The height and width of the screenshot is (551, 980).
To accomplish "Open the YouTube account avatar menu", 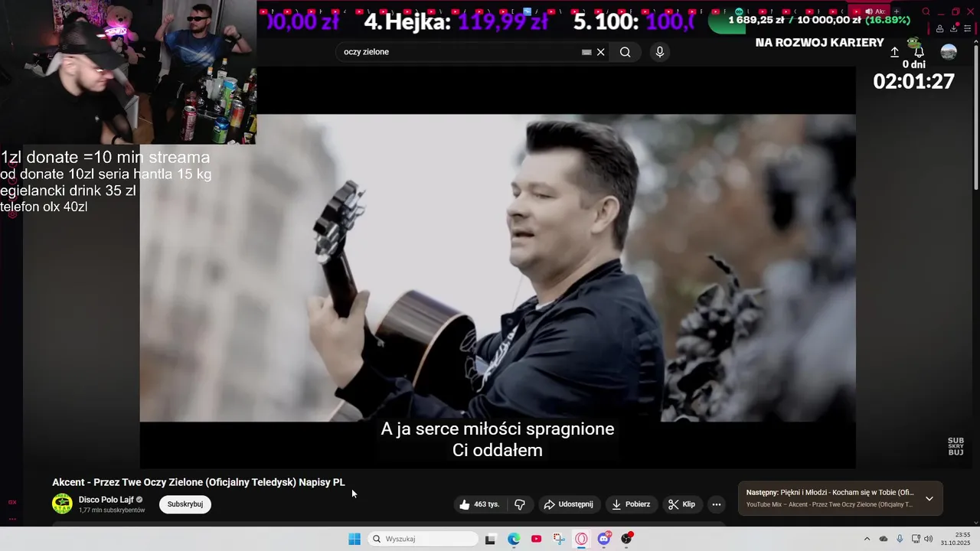I will click(x=949, y=52).
